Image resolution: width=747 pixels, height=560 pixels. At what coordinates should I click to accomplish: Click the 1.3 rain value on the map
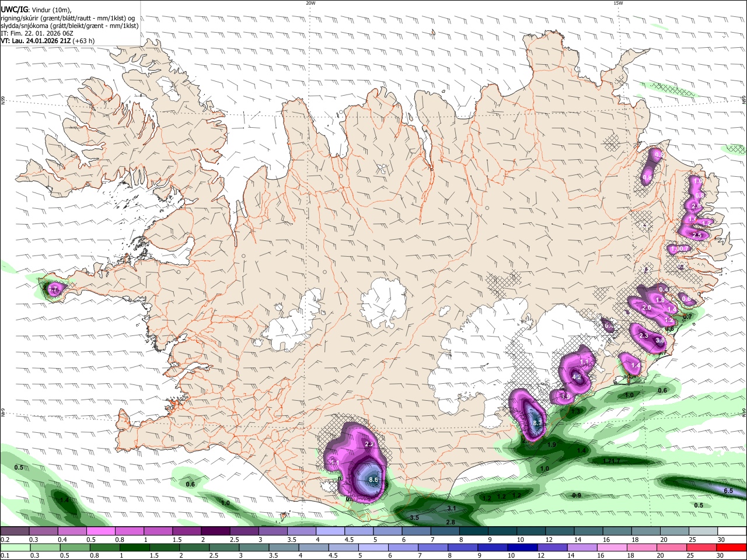(576, 411)
